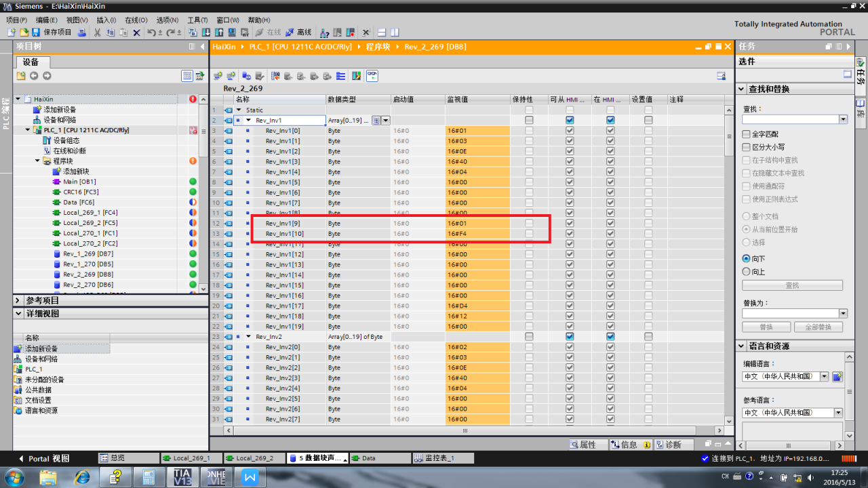This screenshot has width=868, height=488.
Task: Select the 向上 radio button
Action: [747, 272]
